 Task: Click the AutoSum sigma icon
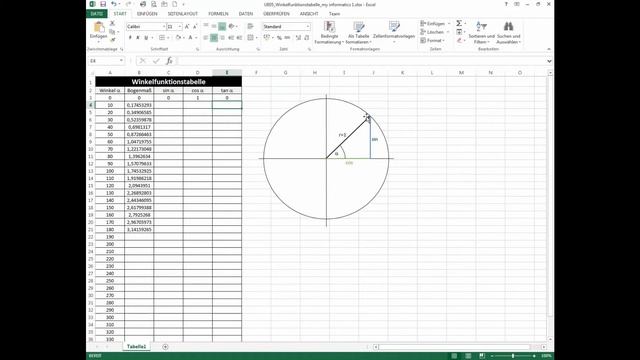click(459, 24)
